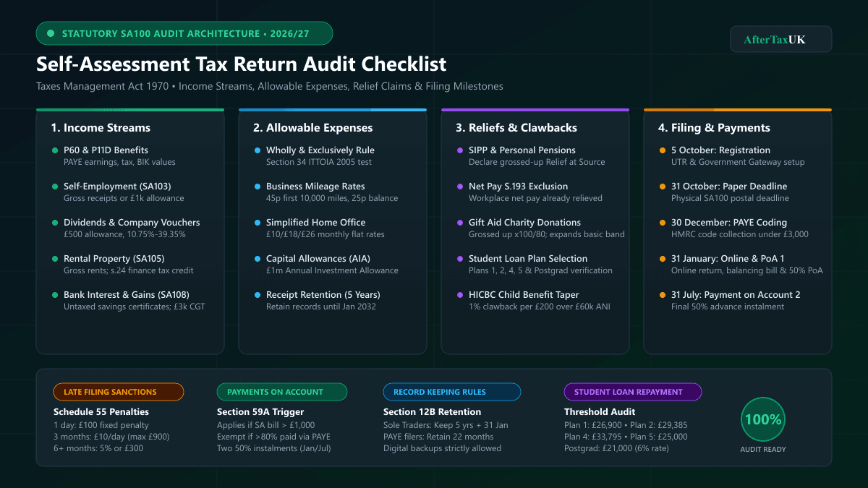This screenshot has width=868, height=488.
Task: Select 'Plans 1, 2, 4, 5 & Postgrad verification'
Action: click(540, 270)
